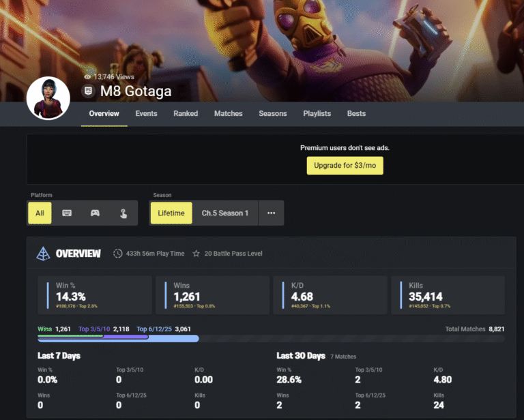Open the player's avatar picture
The height and width of the screenshot is (420, 524).
(48, 98)
